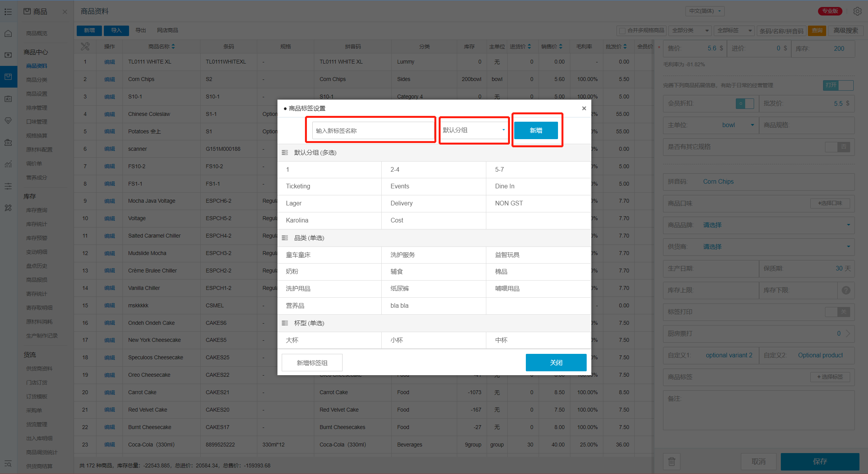Screen dimensions: 868x474
Task: Open the statistics chart sidebar icon
Action: coord(8,164)
